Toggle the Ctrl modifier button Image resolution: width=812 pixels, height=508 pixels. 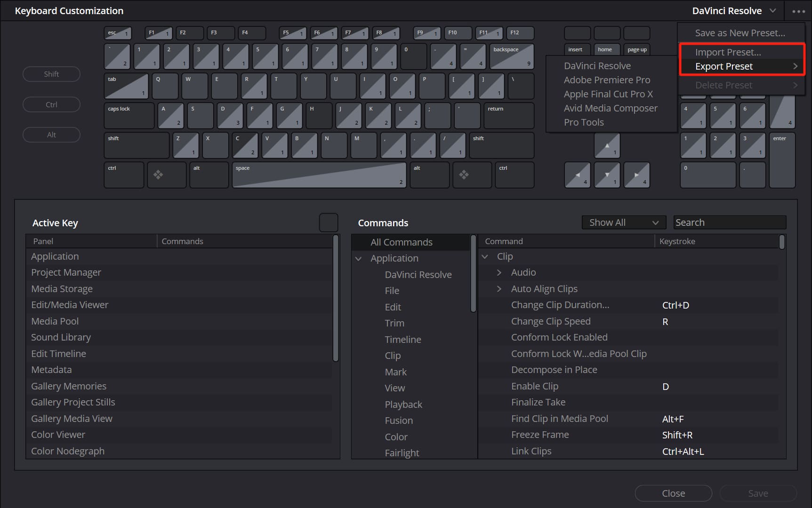click(x=51, y=105)
